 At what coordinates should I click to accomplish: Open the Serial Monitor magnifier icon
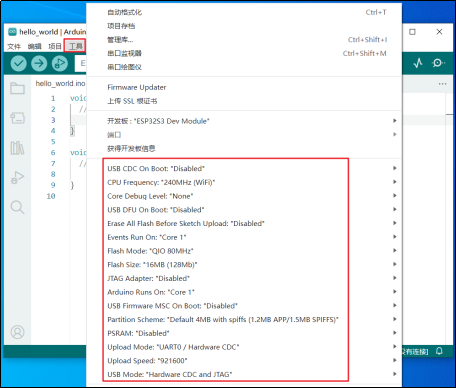click(438, 63)
